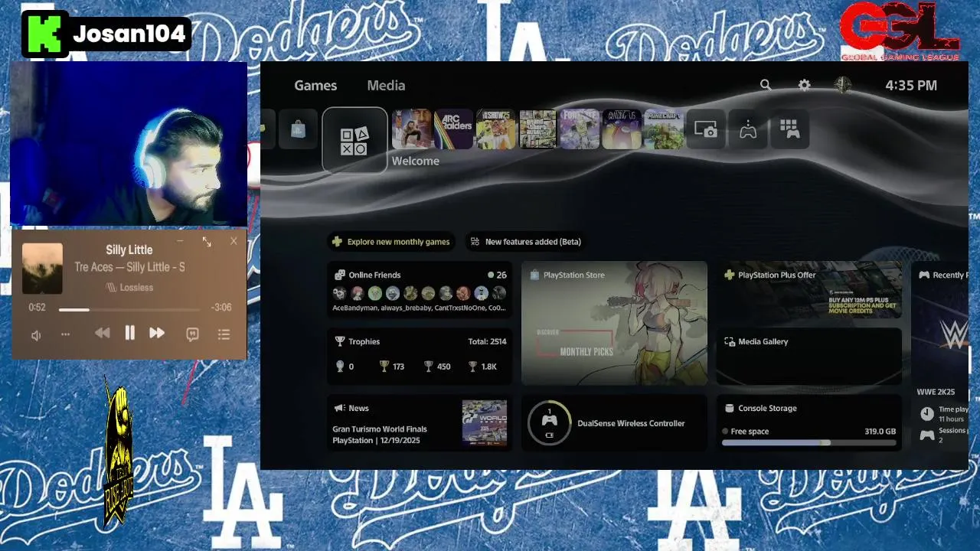Select the Minecraft game tile

pos(664,129)
